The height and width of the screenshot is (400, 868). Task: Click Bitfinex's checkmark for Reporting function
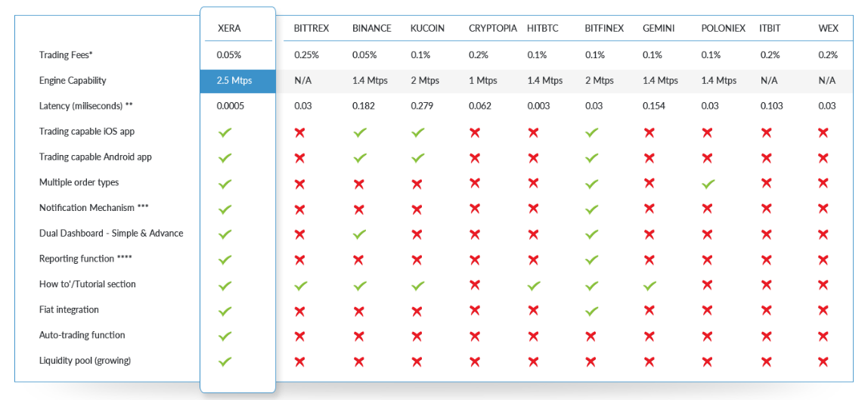point(592,259)
